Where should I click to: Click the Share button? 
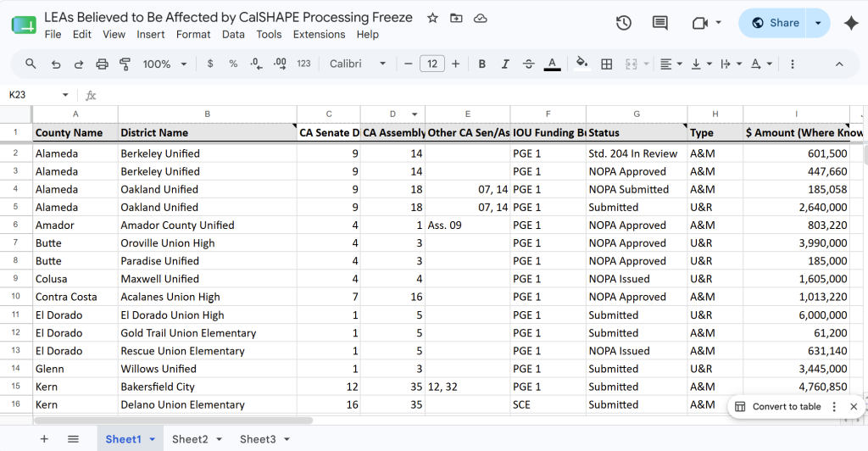773,23
